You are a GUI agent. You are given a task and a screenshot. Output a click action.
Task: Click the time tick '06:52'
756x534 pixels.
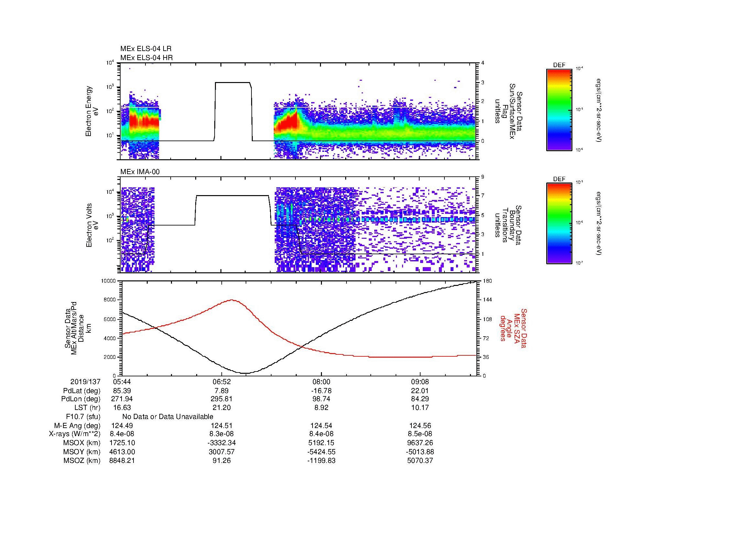[x=222, y=382]
